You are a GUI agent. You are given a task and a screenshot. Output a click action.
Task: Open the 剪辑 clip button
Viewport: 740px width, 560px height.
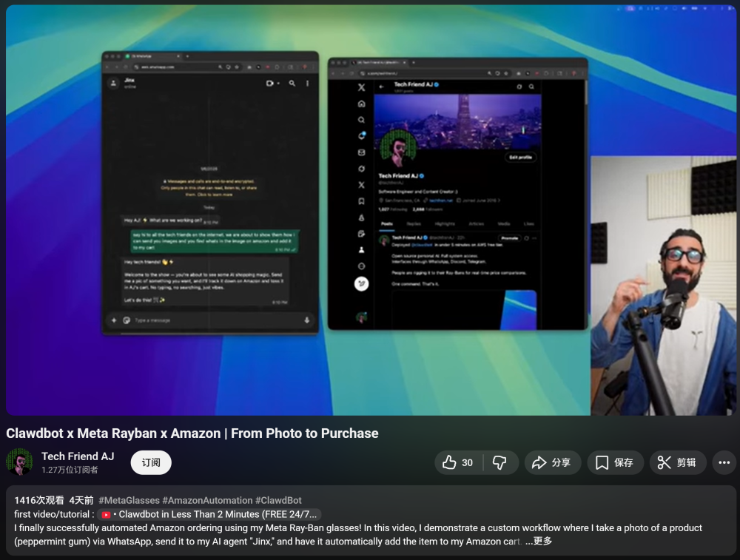678,462
